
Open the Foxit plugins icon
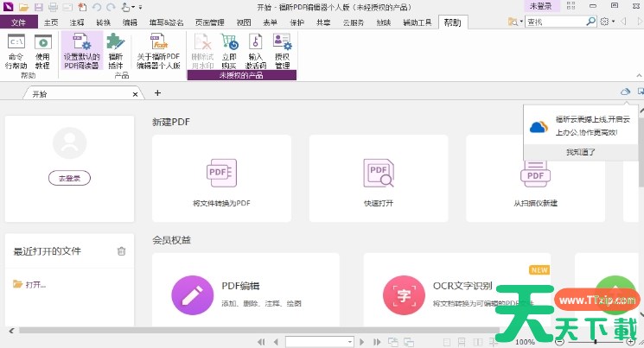click(115, 50)
